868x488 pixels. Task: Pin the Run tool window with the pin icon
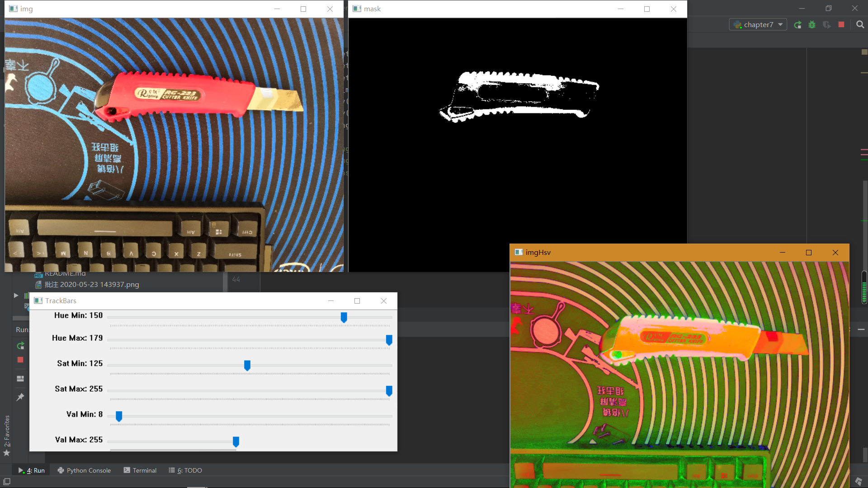pos(20,397)
